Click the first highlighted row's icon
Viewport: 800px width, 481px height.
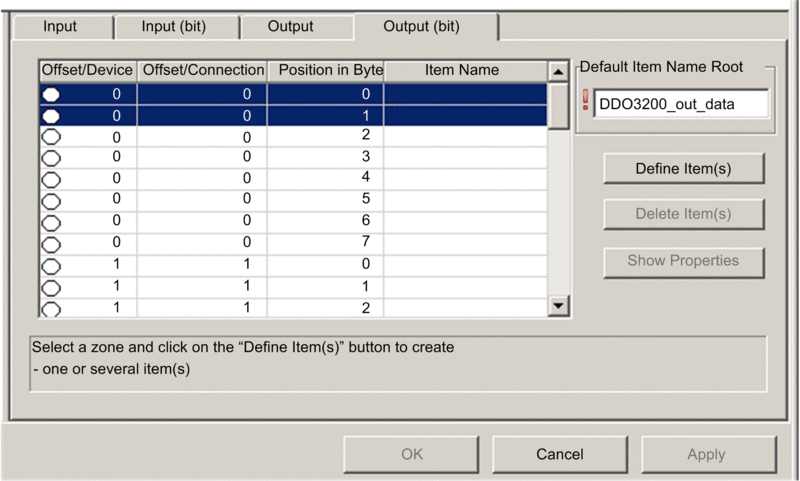(51, 94)
